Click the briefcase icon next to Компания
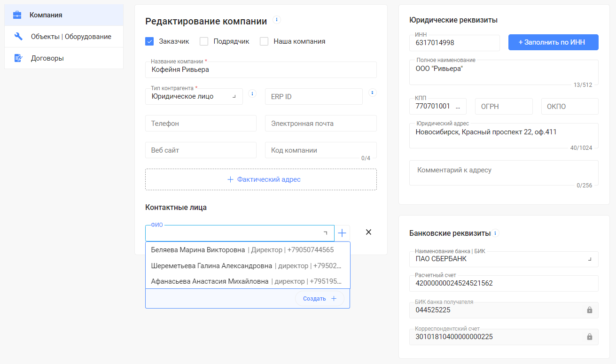The width and height of the screenshot is (616, 364). (17, 15)
